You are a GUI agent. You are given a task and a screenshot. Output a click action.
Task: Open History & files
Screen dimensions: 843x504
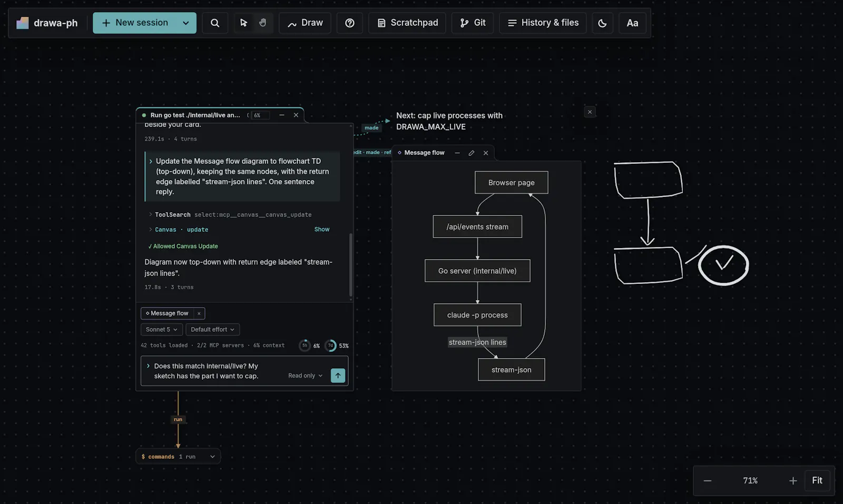click(x=543, y=23)
